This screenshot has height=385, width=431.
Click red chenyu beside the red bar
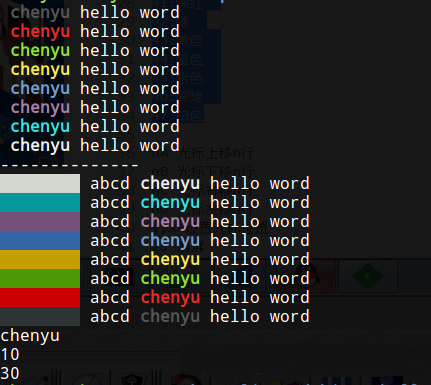(170, 298)
